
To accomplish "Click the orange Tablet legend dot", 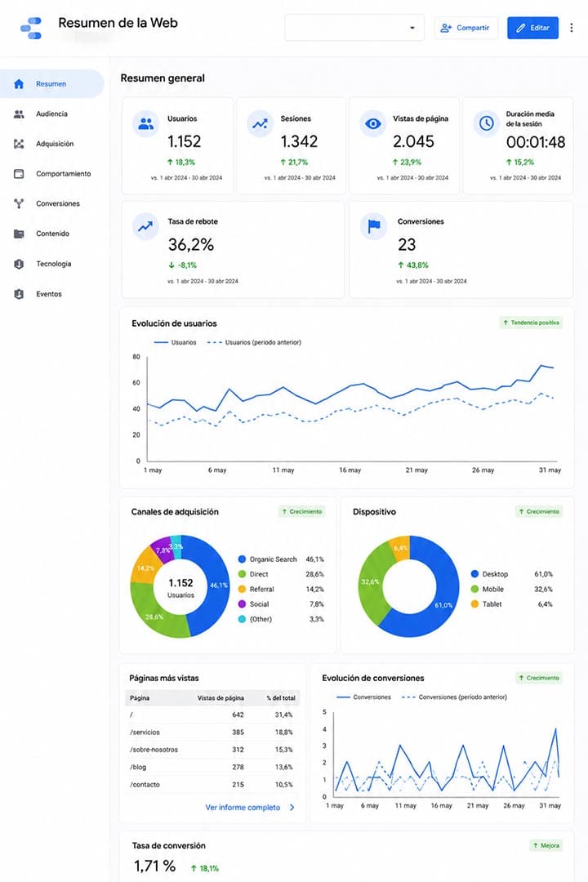I will pos(474,604).
